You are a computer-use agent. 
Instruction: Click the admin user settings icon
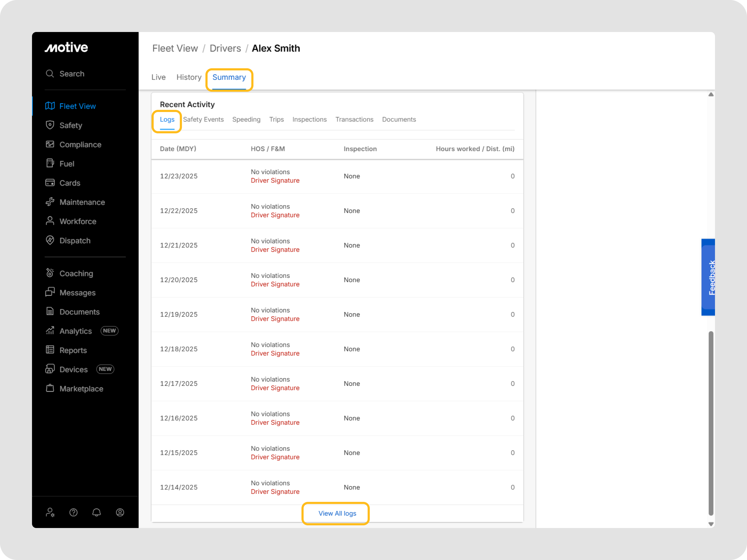point(50,513)
